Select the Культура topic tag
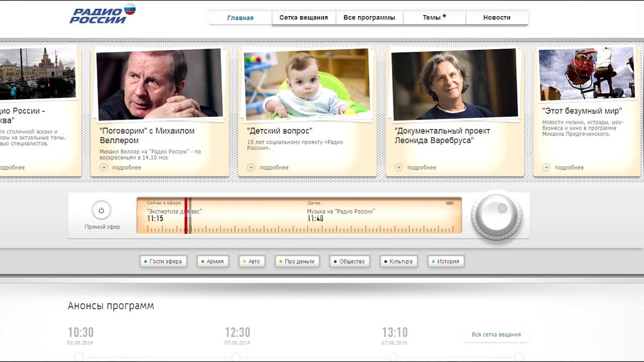Image resolution: width=644 pixels, height=362 pixels. pyautogui.click(x=398, y=261)
